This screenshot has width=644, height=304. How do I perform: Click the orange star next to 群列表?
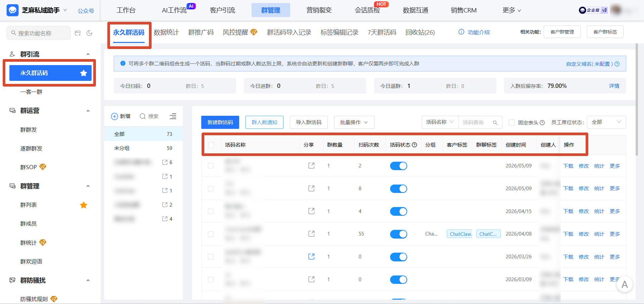point(84,205)
